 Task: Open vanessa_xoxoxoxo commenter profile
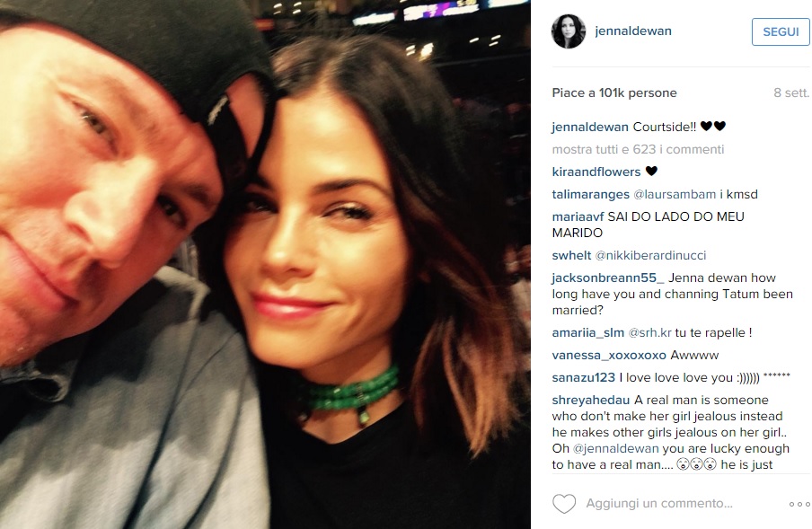click(x=609, y=356)
